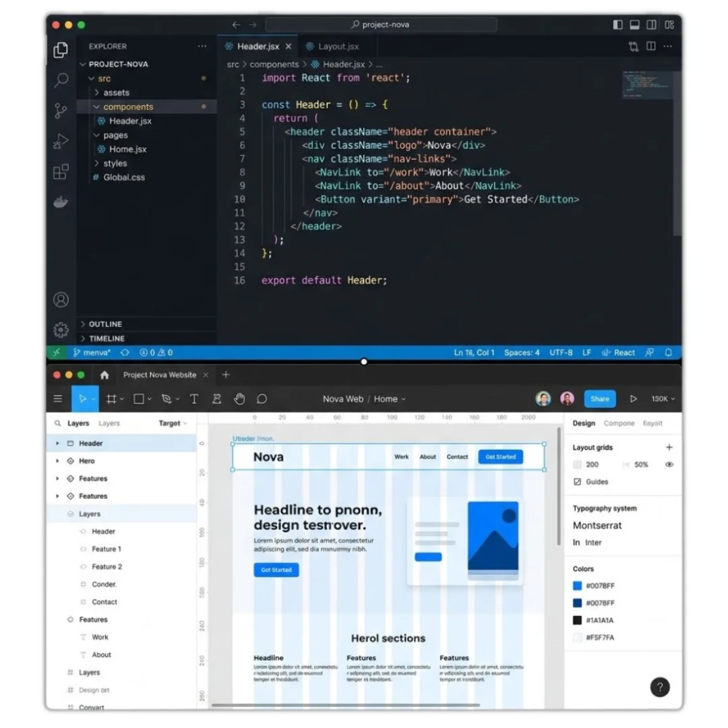The width and height of the screenshot is (728, 728).
Task: Add a layout grid with plus
Action: 669,447
